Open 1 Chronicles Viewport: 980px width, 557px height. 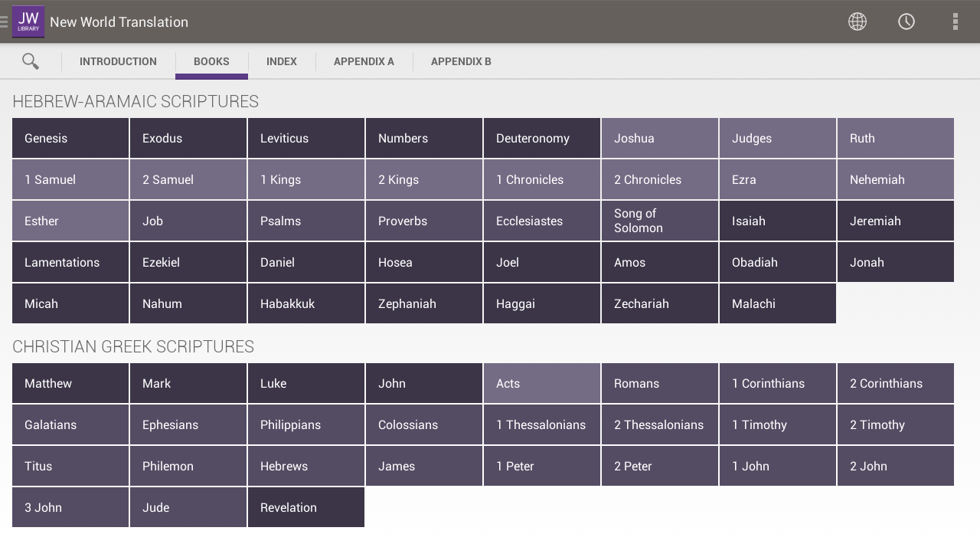click(x=542, y=179)
